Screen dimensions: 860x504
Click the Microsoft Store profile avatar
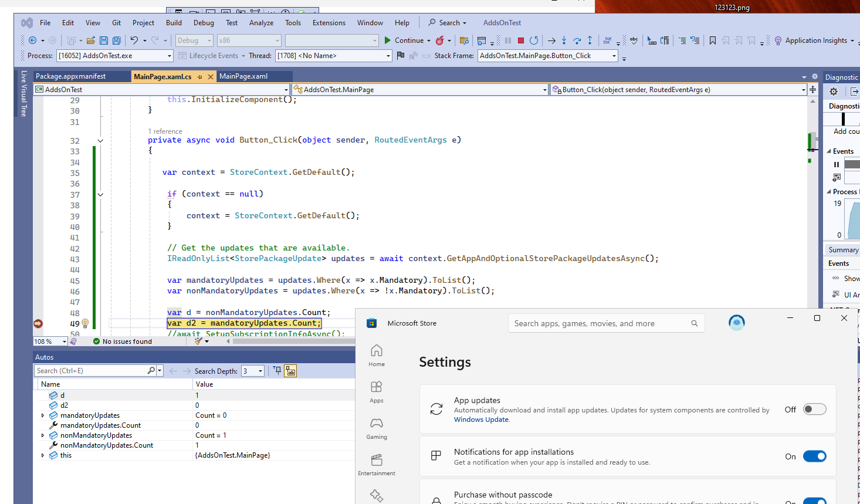pos(737,323)
